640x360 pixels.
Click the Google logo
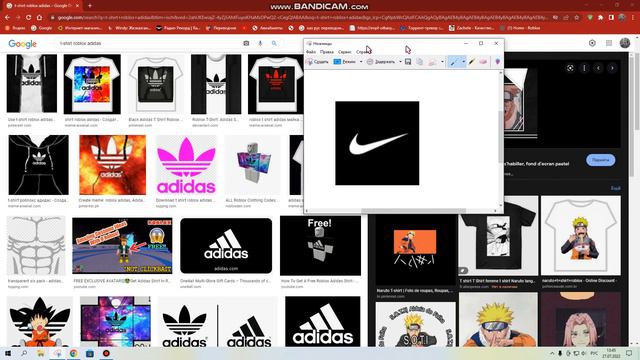22,44
